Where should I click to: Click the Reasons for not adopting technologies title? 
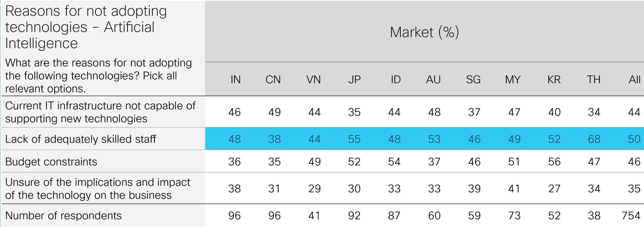[x=86, y=27]
